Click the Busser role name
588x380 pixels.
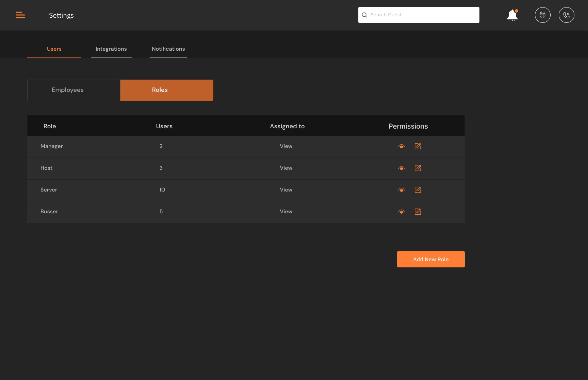(49, 212)
